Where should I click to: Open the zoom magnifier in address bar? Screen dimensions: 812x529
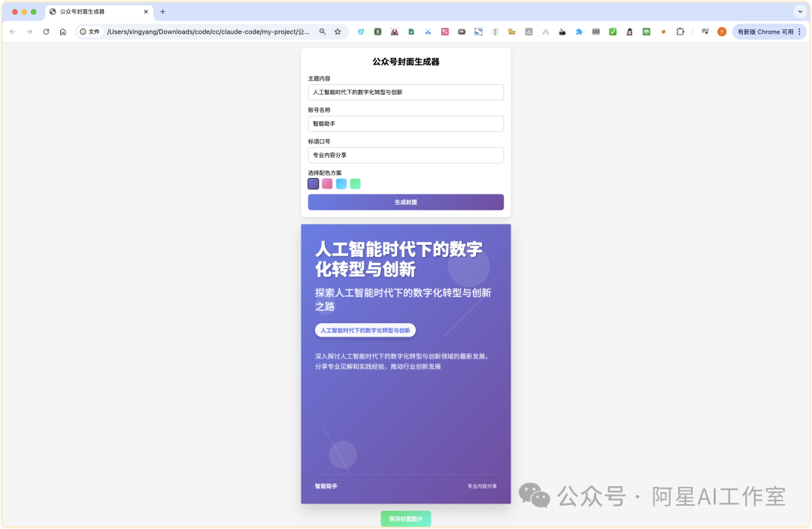click(323, 32)
